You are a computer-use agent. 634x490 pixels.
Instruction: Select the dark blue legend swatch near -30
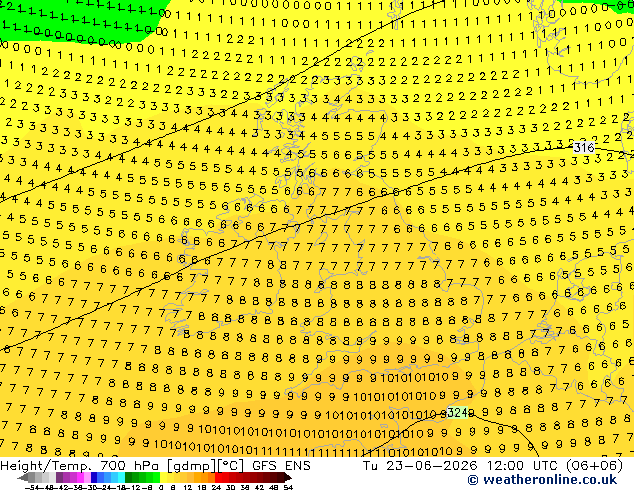(94, 477)
